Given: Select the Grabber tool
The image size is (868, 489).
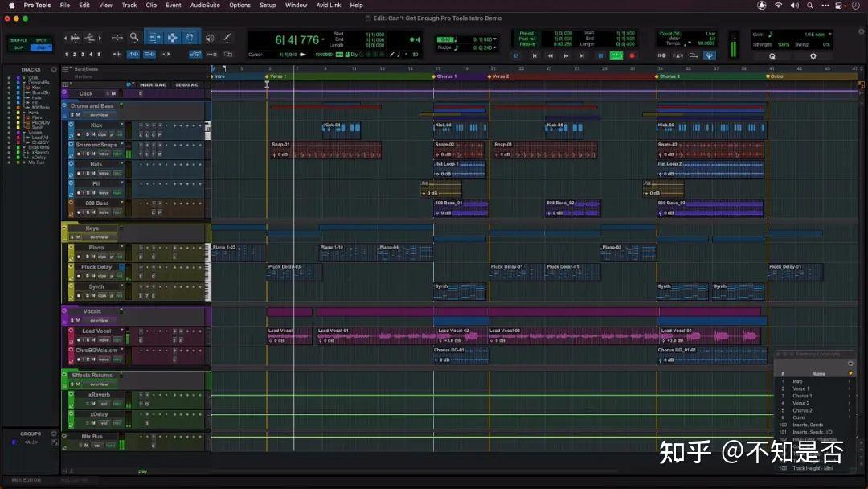Looking at the screenshot, I should coord(190,38).
